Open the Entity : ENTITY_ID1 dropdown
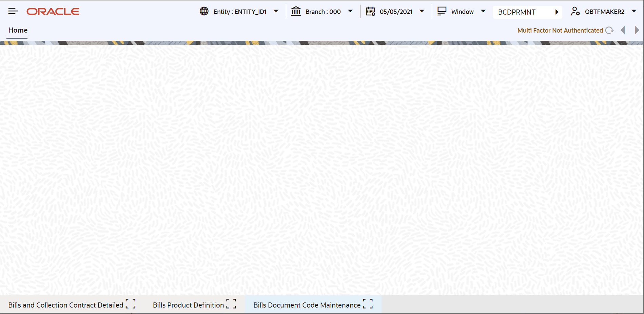644x314 pixels. 276,11
